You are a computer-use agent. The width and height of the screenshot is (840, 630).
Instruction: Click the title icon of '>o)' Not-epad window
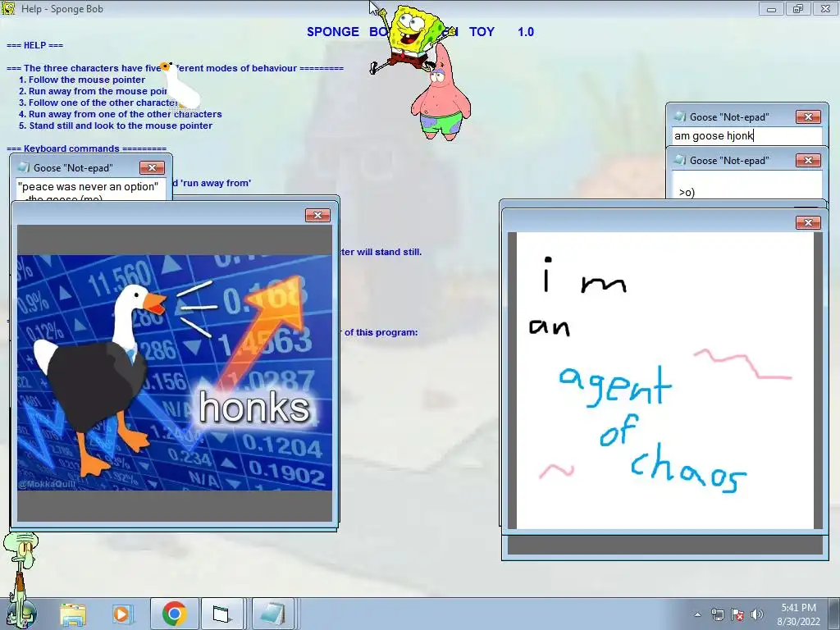pyautogui.click(x=680, y=161)
